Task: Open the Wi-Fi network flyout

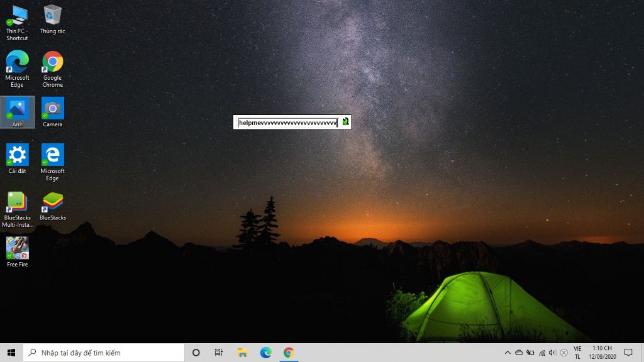Action: (541, 353)
